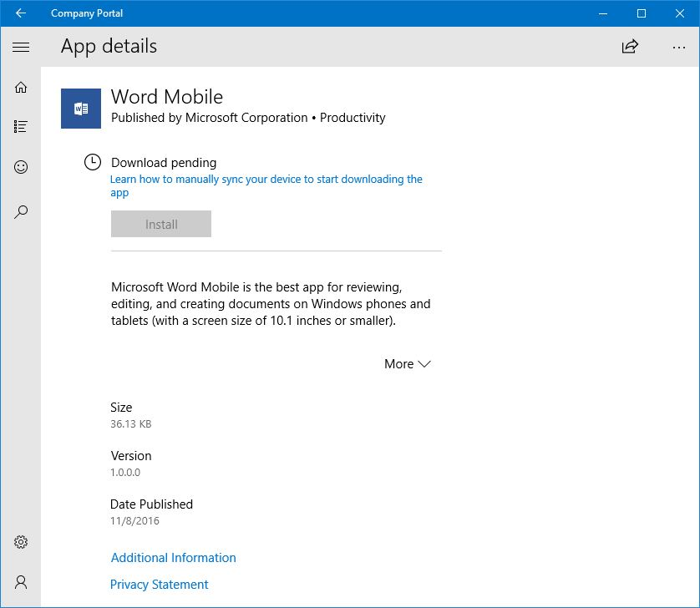Minimize the Company Portal window
Screen dimensions: 700x608
click(x=602, y=13)
